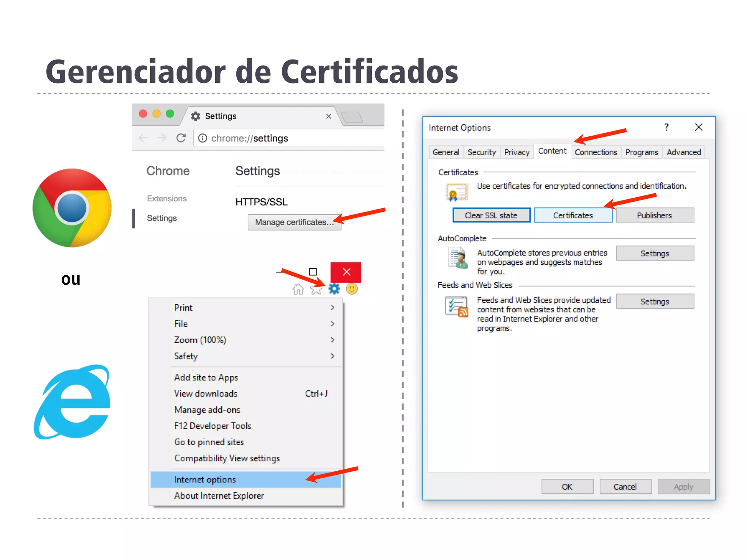
Task: Click the gear icon on Settings tab
Action: (x=196, y=116)
